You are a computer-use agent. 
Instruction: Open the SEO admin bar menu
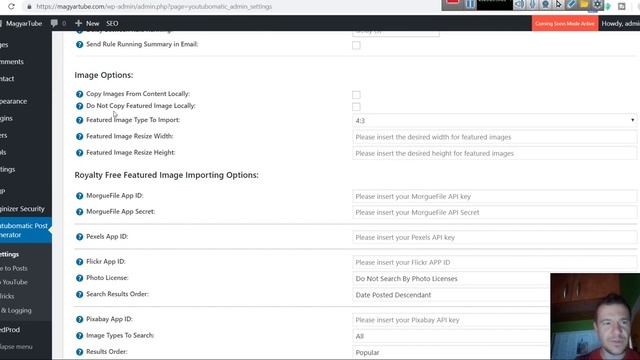tap(112, 23)
